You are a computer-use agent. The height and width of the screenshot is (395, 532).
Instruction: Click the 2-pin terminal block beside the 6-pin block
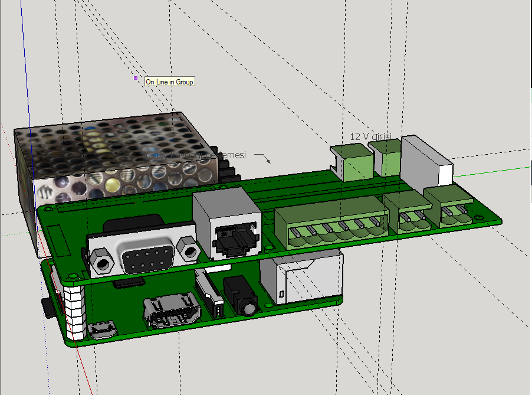pos(408,211)
